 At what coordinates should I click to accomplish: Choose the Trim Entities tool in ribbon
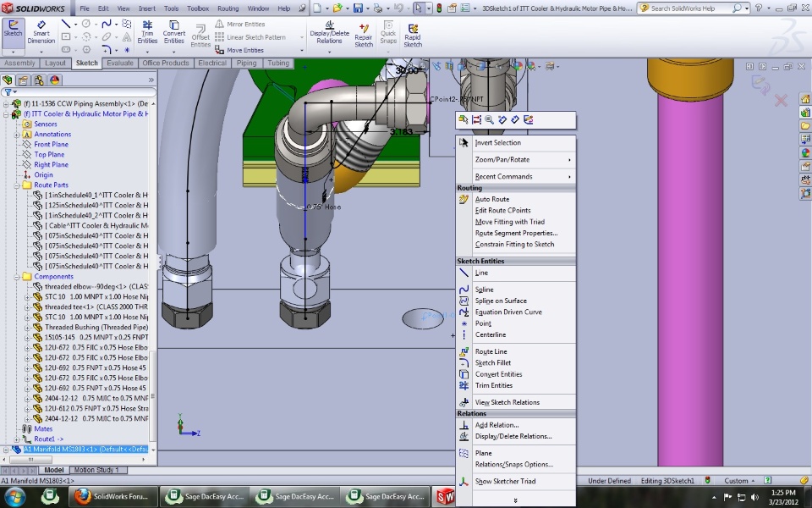(x=147, y=32)
